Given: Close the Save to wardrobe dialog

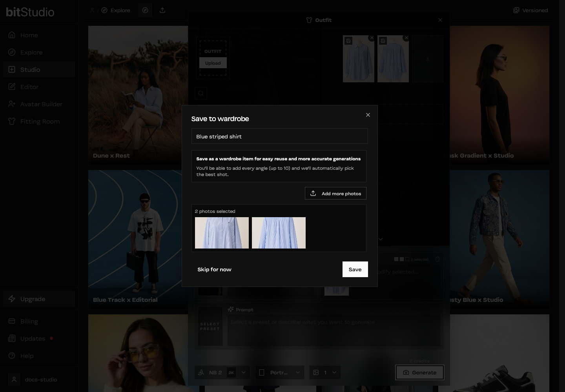Looking at the screenshot, I should [368, 115].
